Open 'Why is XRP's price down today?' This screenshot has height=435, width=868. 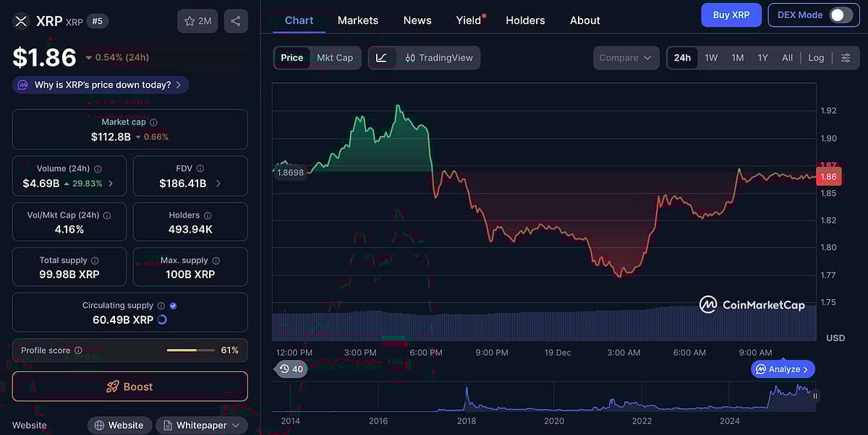pos(100,85)
